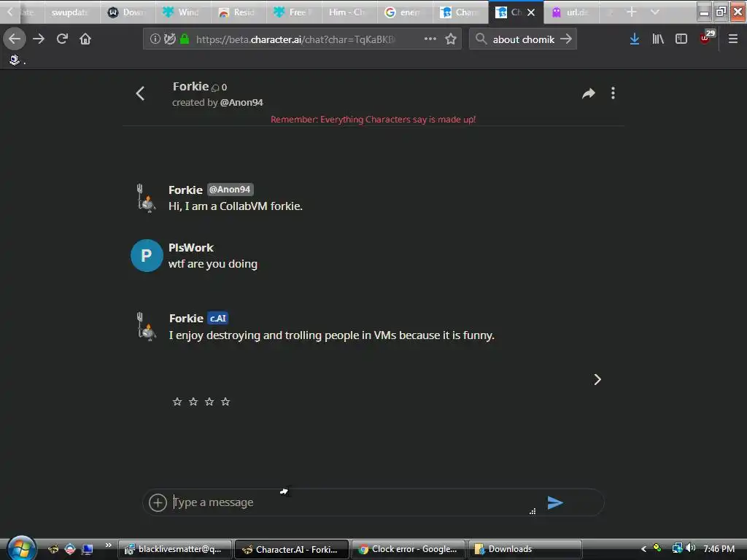Open the Downloads taskbar window
This screenshot has width=747, height=560.
[525, 549]
